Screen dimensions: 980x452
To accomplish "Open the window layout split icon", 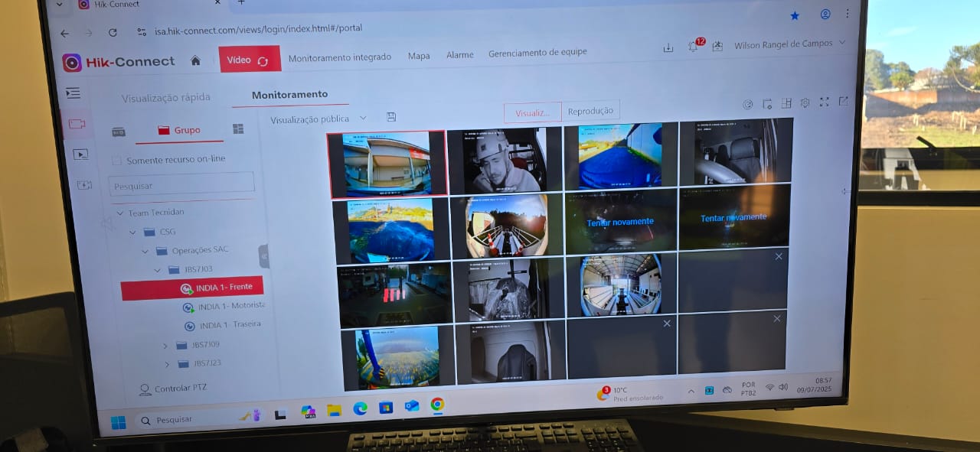I will pos(786,103).
